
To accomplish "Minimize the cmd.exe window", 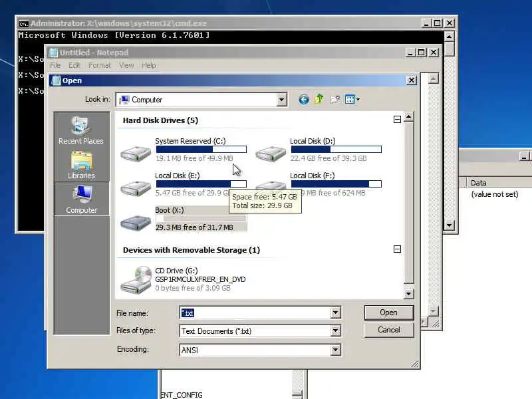I will click(426, 23).
